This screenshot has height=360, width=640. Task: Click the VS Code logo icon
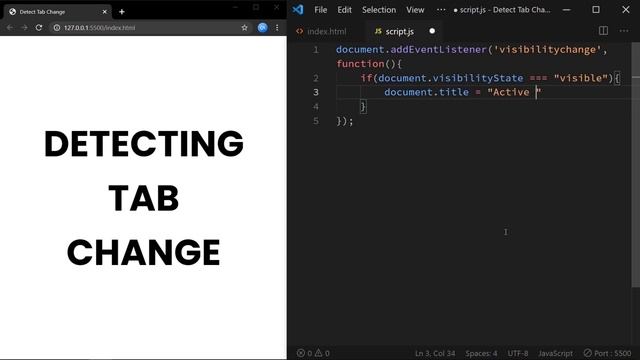(x=298, y=9)
